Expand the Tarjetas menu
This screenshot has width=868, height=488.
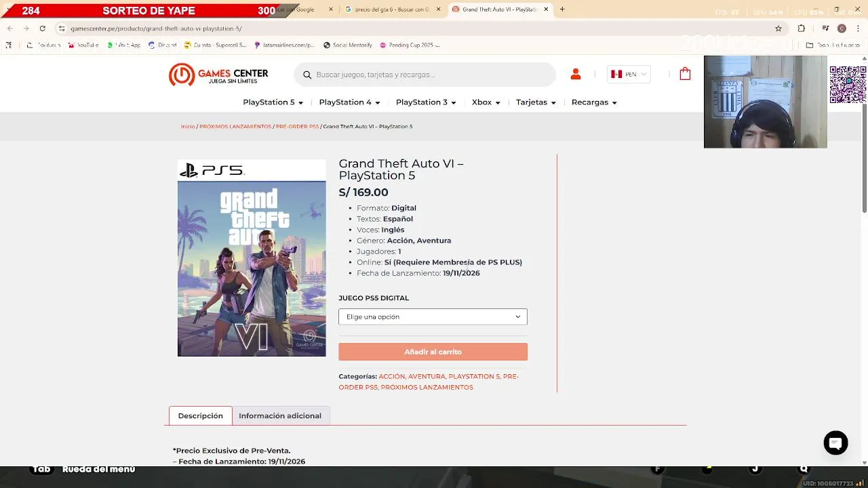[536, 102]
